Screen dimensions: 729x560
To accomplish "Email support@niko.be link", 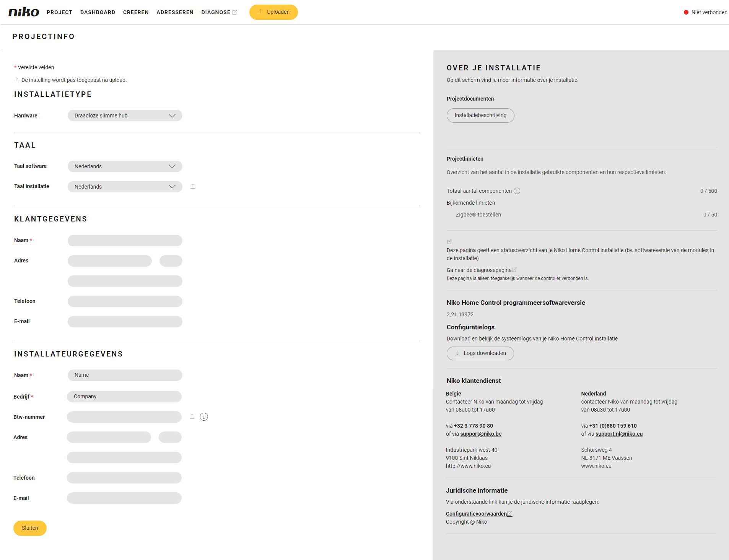I will (x=481, y=434).
